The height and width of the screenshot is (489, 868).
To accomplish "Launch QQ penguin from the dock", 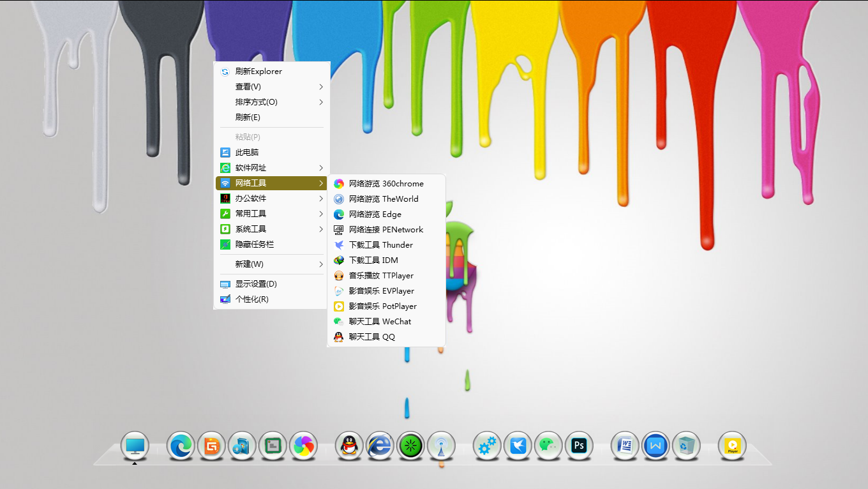I will (x=349, y=446).
